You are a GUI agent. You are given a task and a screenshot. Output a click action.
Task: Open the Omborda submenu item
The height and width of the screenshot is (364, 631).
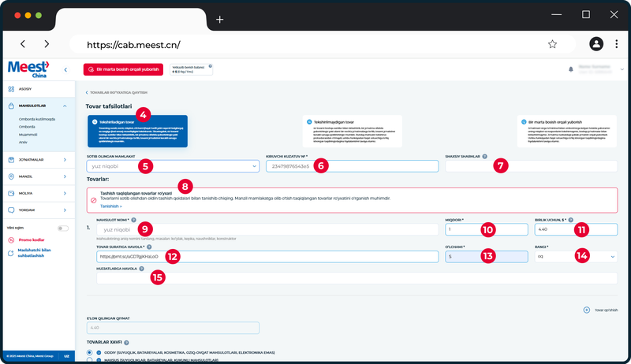pos(27,127)
